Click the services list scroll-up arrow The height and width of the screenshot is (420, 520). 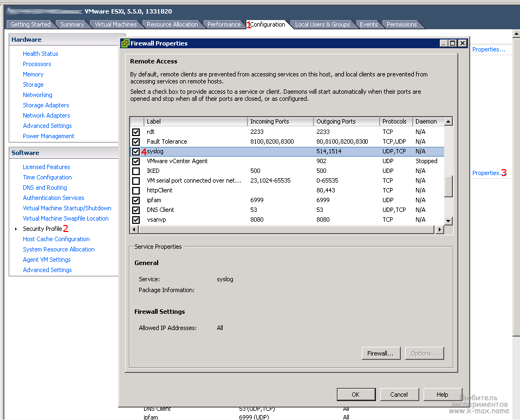pos(448,121)
